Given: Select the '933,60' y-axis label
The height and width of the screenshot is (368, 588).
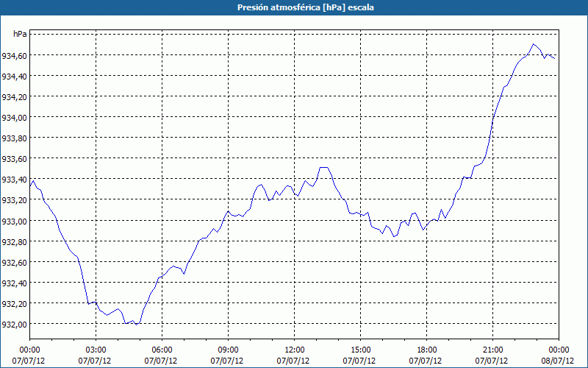Looking at the screenshot, I should [14, 159].
